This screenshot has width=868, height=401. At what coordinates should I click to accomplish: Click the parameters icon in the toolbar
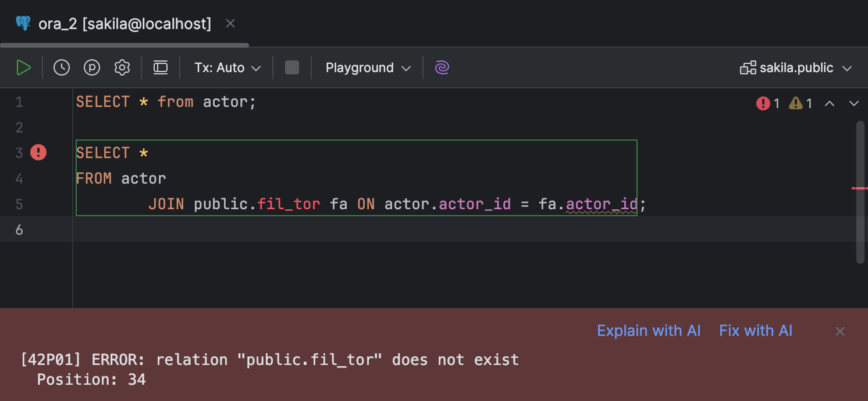pyautogui.click(x=91, y=67)
